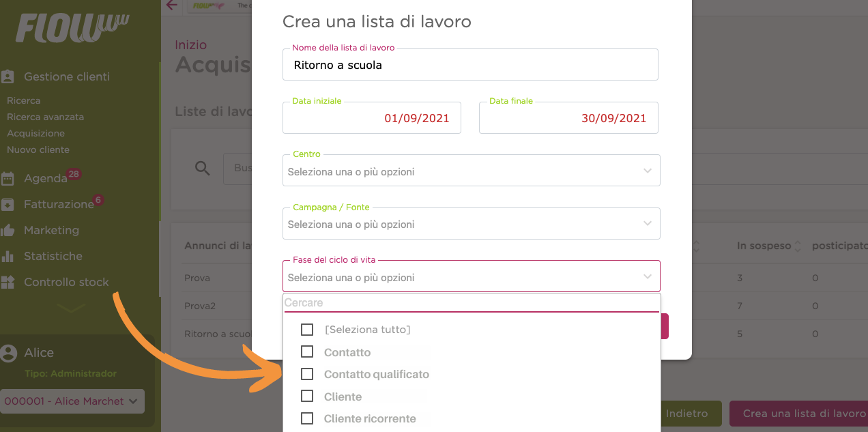Screen dimensions: 868x432
Task: Open the 000001 - Alice Marchet selector
Action: [72, 401]
